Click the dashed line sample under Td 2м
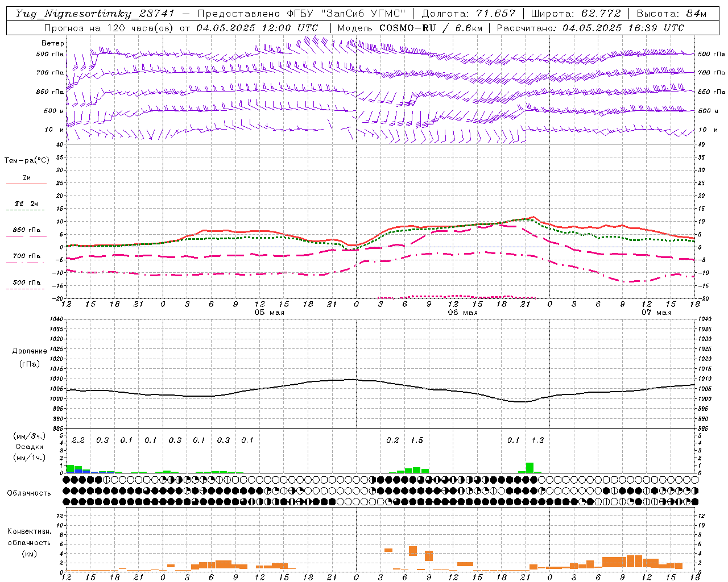The image size is (728, 582). 25,210
